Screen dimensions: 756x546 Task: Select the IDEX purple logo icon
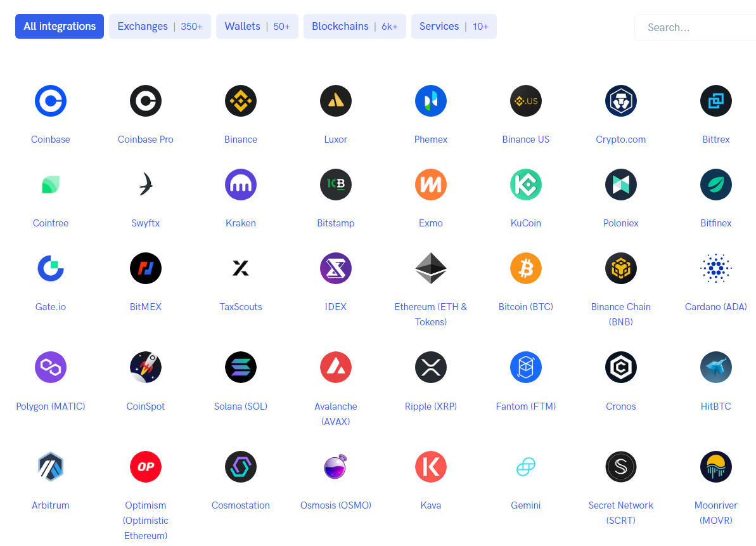click(x=336, y=268)
